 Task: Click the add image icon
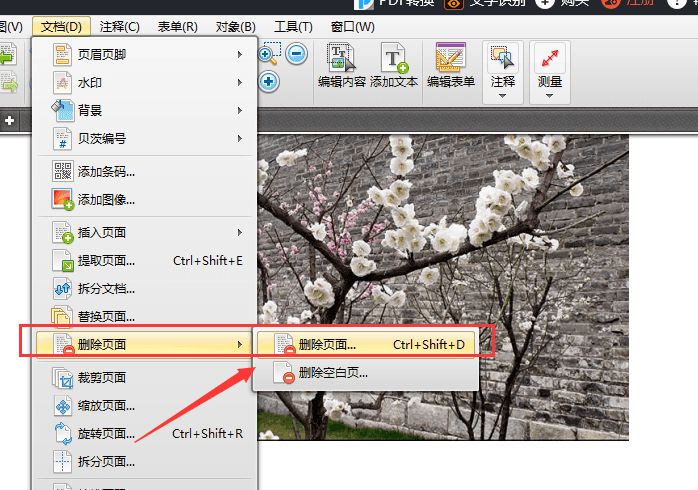(x=62, y=199)
